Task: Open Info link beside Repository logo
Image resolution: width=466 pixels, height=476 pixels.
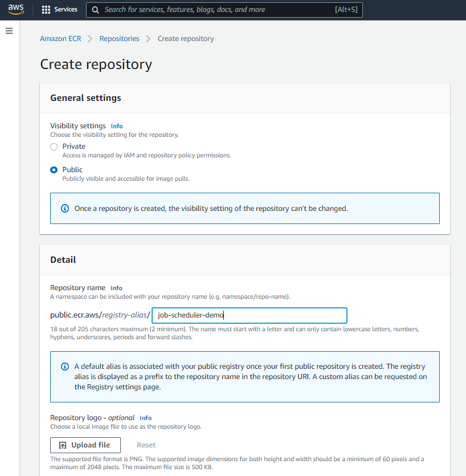Action: (x=146, y=418)
